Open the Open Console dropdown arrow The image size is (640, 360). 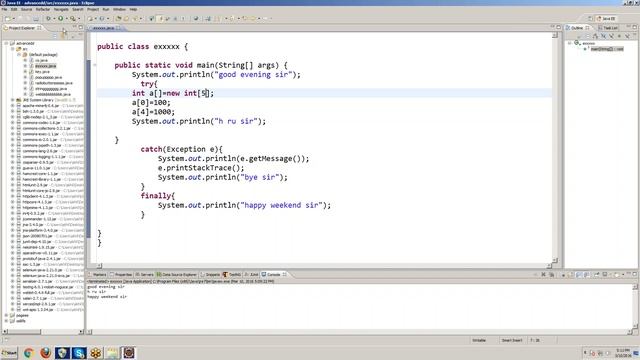coord(623,274)
